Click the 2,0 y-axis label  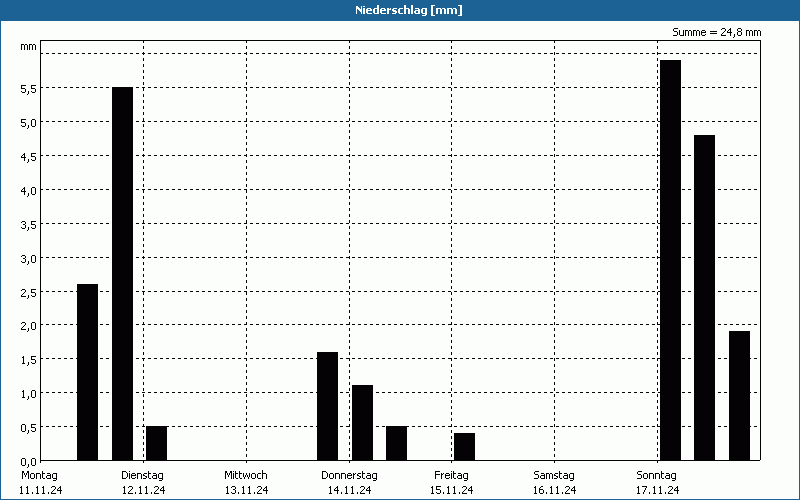coord(28,326)
